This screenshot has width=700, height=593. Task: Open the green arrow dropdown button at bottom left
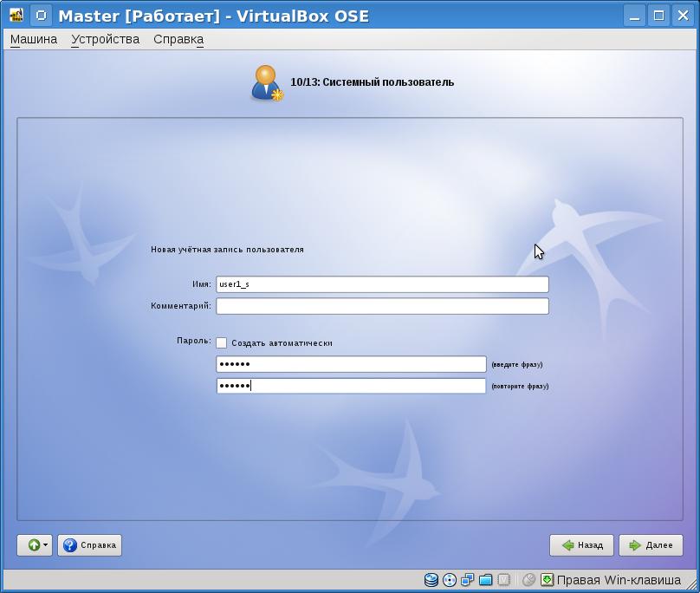pos(35,545)
